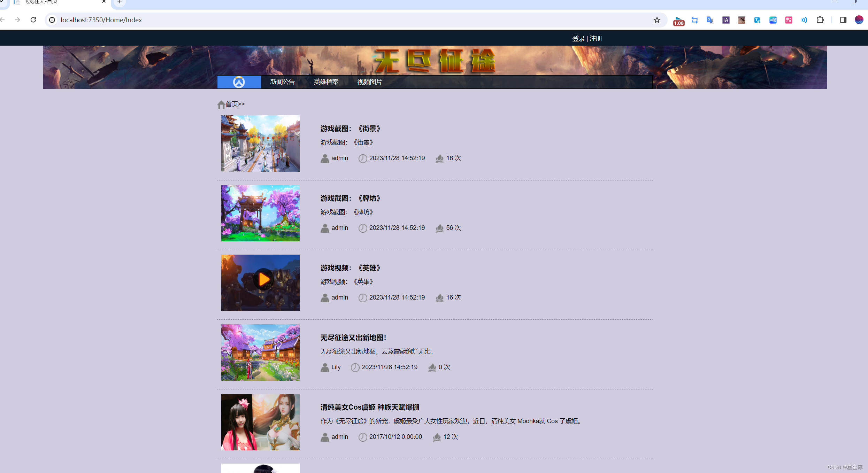Viewport: 868px width, 473px height.
Task: Open the 新闻公告 section
Action: pyautogui.click(x=282, y=82)
